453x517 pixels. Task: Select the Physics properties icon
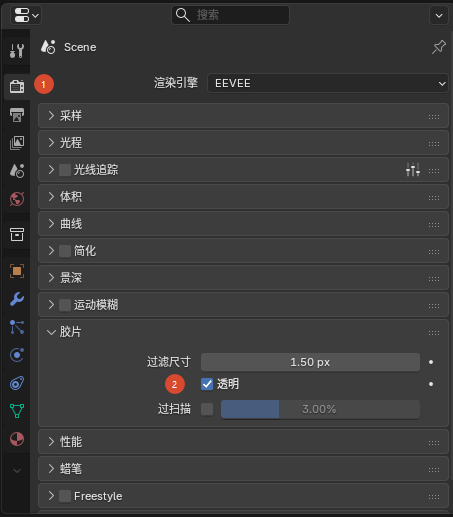tap(17, 355)
